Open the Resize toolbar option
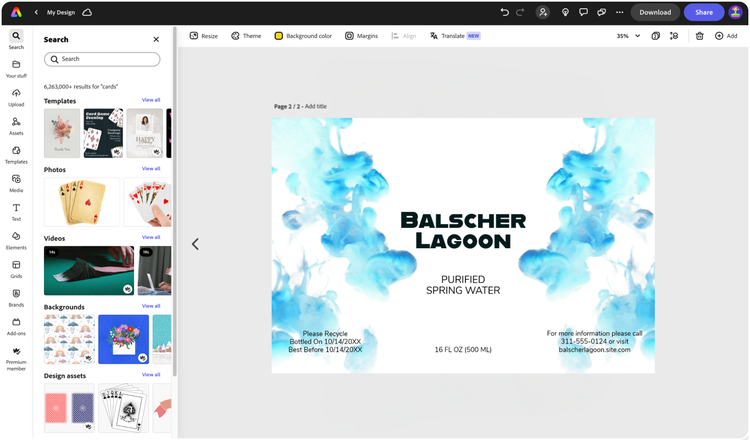 click(204, 36)
